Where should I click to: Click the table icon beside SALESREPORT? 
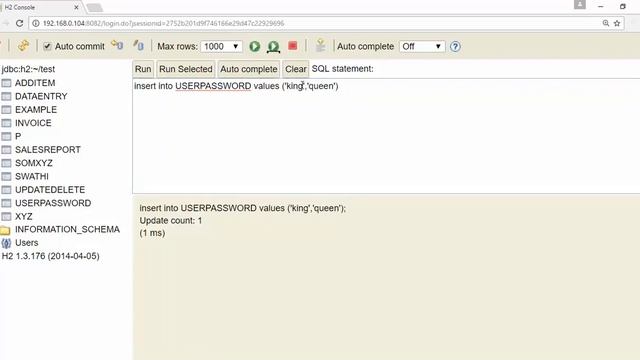tap(6, 150)
